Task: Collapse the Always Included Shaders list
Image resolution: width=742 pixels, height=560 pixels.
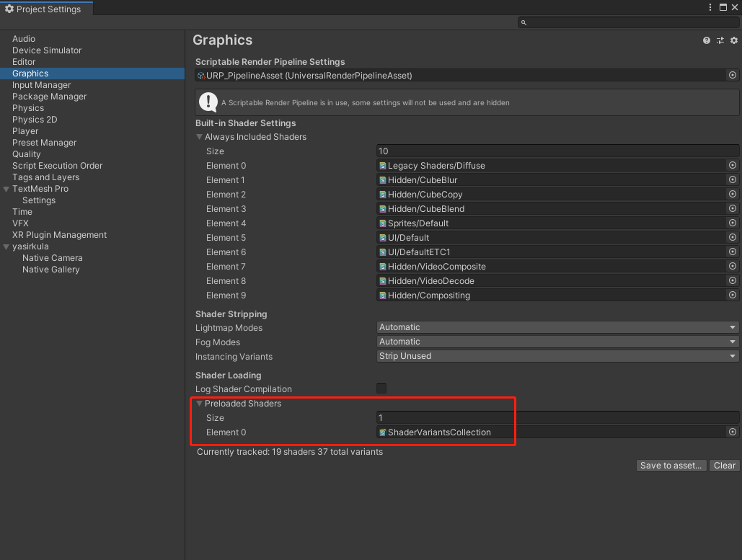Action: (199, 137)
